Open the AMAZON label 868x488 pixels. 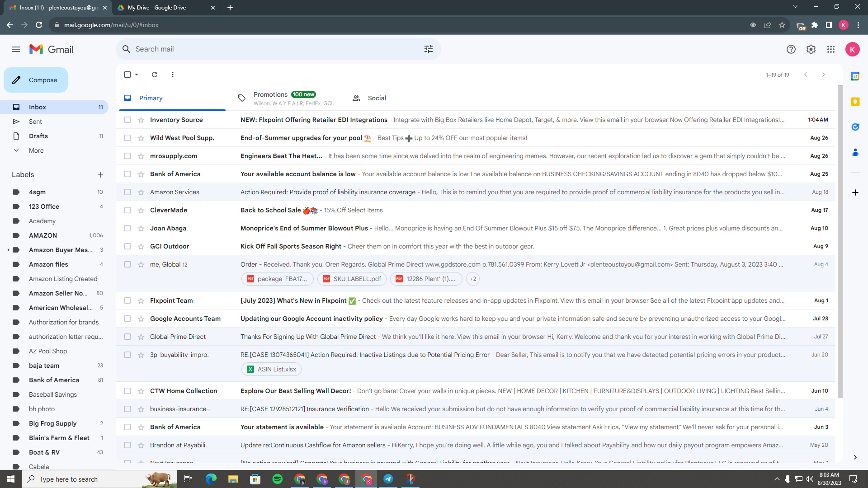(43, 235)
